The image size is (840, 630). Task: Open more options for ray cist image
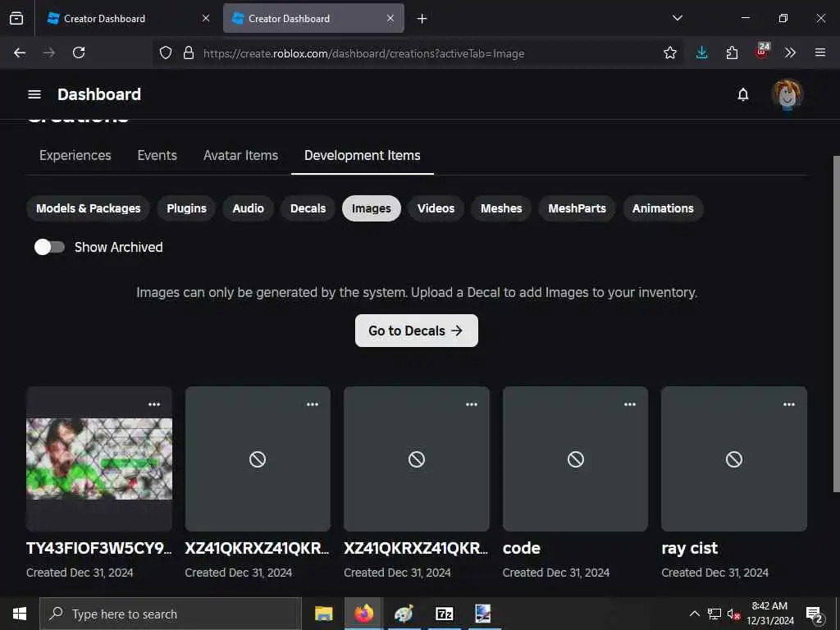click(789, 404)
